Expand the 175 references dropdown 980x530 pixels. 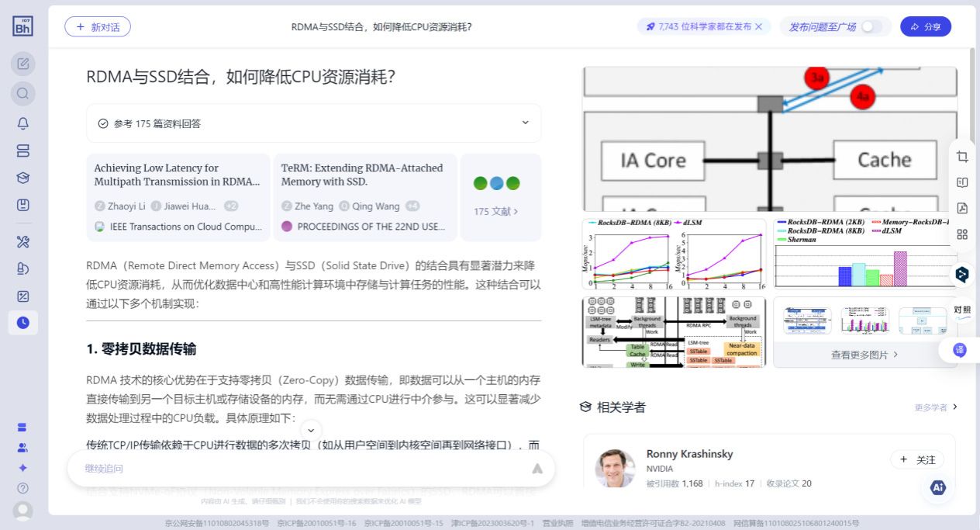tap(525, 123)
